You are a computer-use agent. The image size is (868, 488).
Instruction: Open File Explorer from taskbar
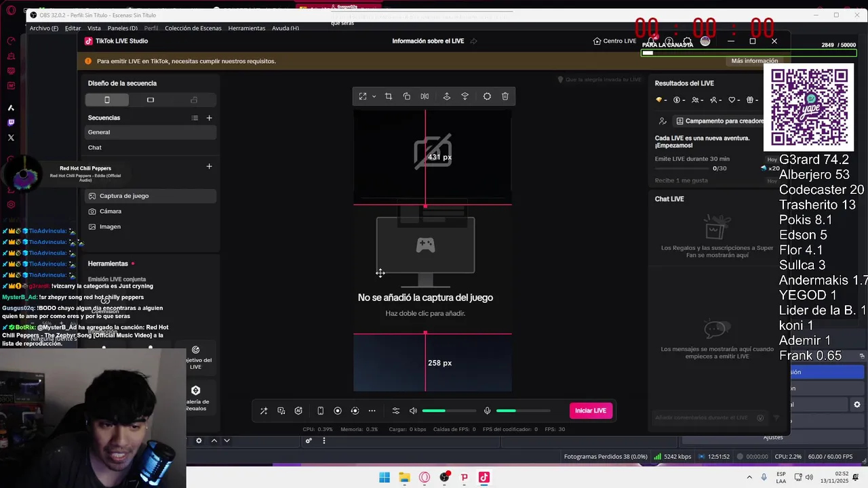[404, 478]
